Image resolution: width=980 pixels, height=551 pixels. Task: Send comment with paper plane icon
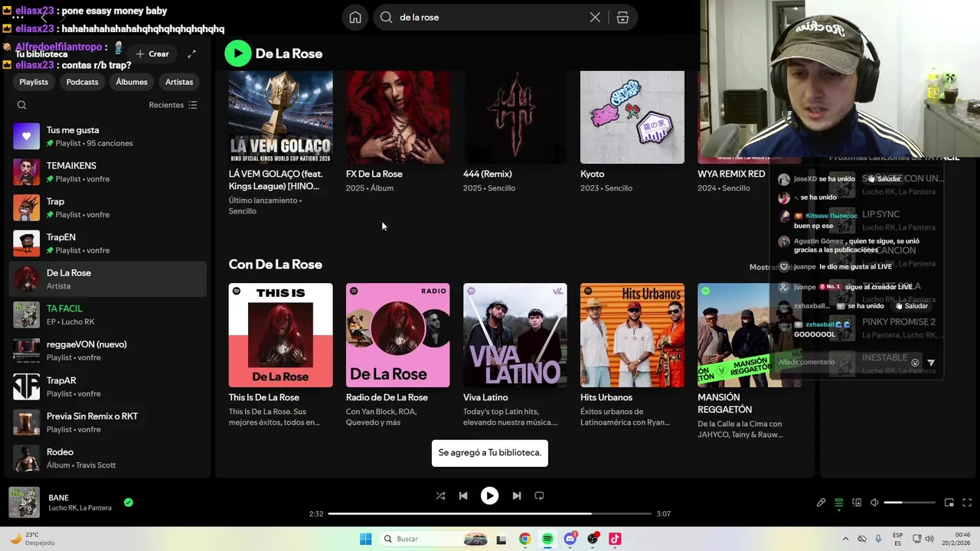pos(931,363)
